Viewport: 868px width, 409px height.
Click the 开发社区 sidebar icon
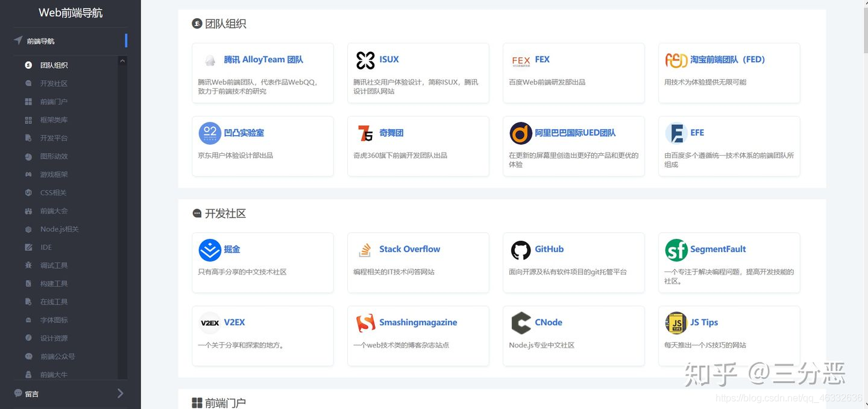point(28,83)
